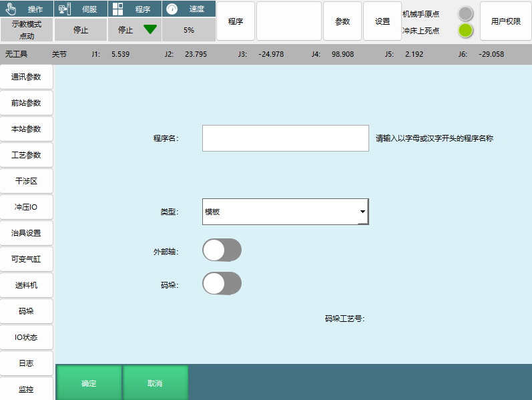This screenshot has height=400, width=532.
Task: Click the 速度 gauge icon
Action: [172, 9]
